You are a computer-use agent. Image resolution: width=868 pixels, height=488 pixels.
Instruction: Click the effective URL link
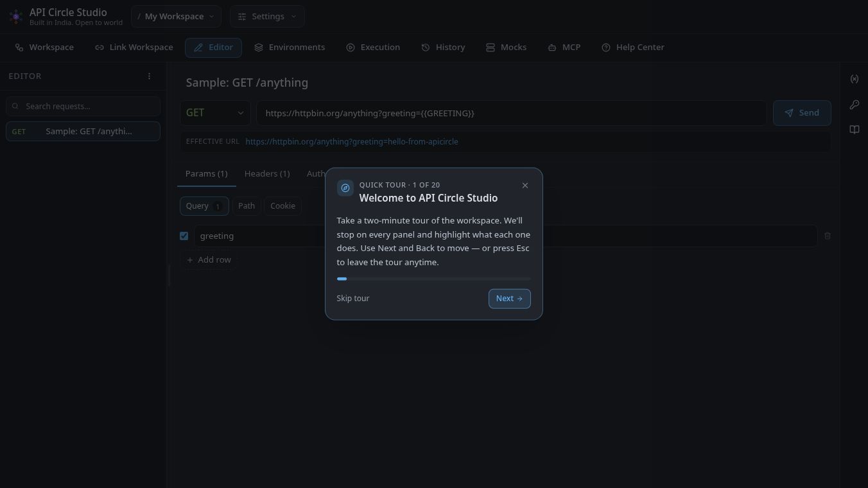point(352,142)
